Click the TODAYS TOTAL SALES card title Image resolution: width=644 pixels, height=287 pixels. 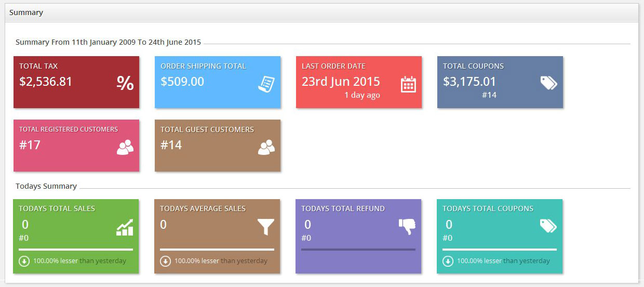point(57,208)
